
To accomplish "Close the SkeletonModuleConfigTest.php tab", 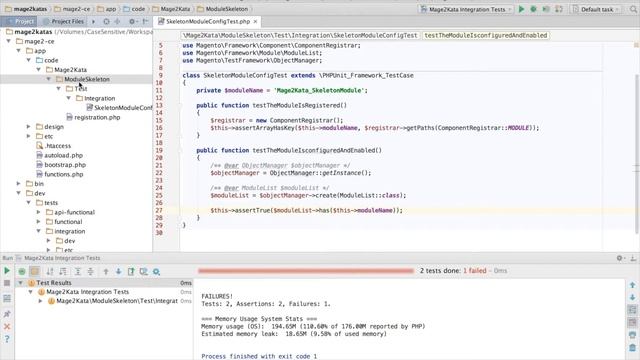I will (x=256, y=21).
